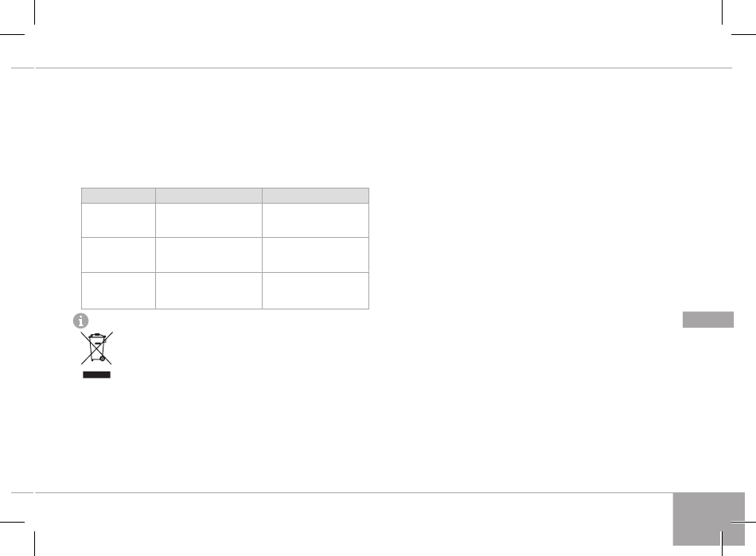
Task: Click third-row cell in the first column
Action: [x=119, y=290]
